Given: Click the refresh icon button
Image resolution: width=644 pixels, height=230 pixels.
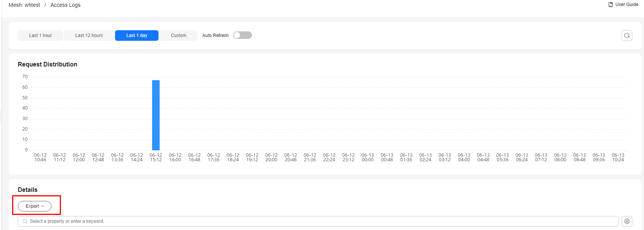Looking at the screenshot, I should (x=627, y=36).
